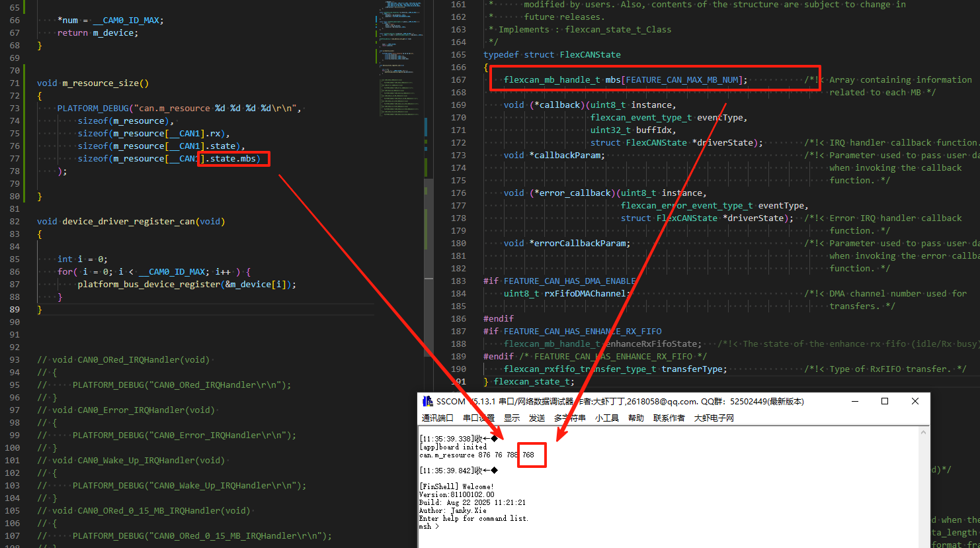Click 'sizeof(m_resource),' line

126,120
